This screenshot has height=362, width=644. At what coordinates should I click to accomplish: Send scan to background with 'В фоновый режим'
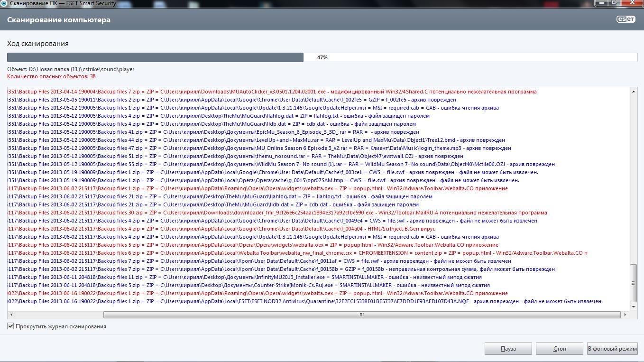point(612,349)
